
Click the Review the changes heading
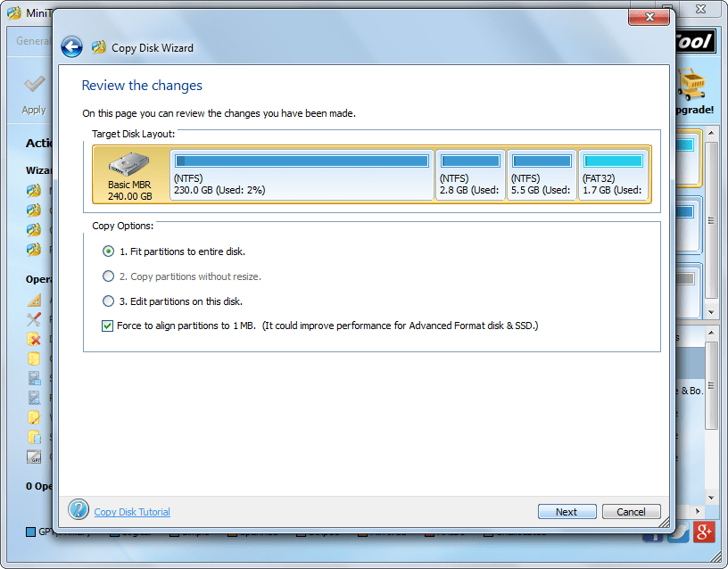pyautogui.click(x=142, y=86)
